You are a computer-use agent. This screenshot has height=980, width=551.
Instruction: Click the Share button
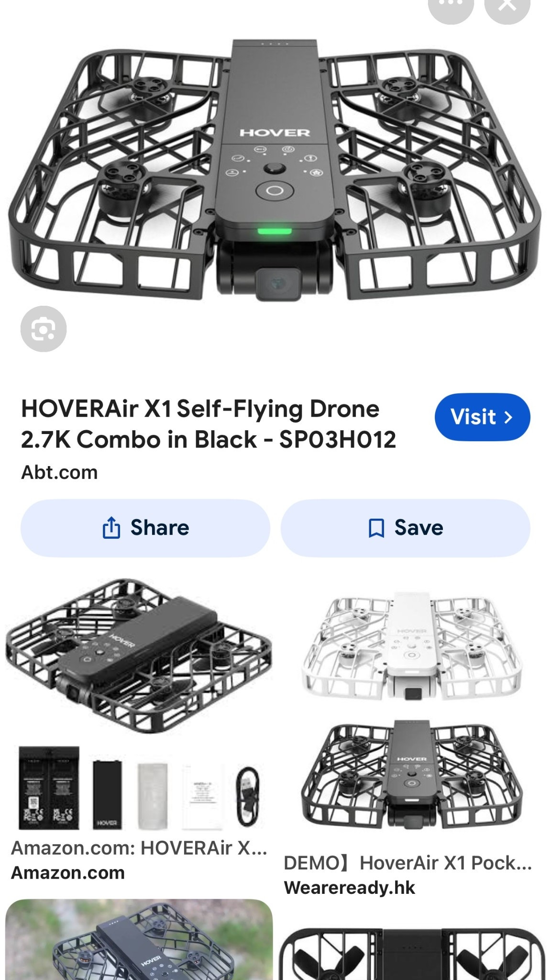tap(145, 528)
